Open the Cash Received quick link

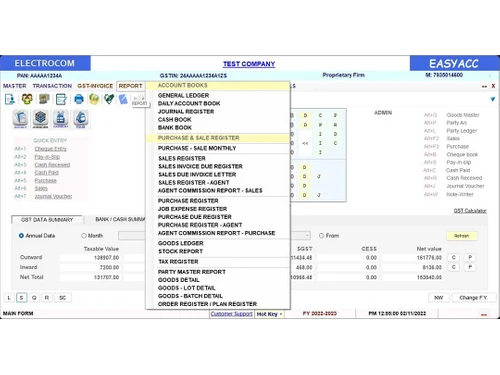tap(52, 165)
